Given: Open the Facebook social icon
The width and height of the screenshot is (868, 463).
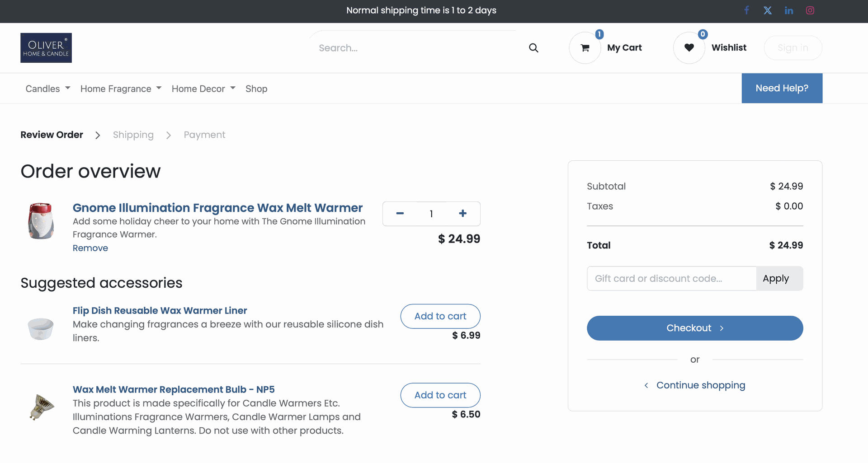Looking at the screenshot, I should click(x=746, y=10).
